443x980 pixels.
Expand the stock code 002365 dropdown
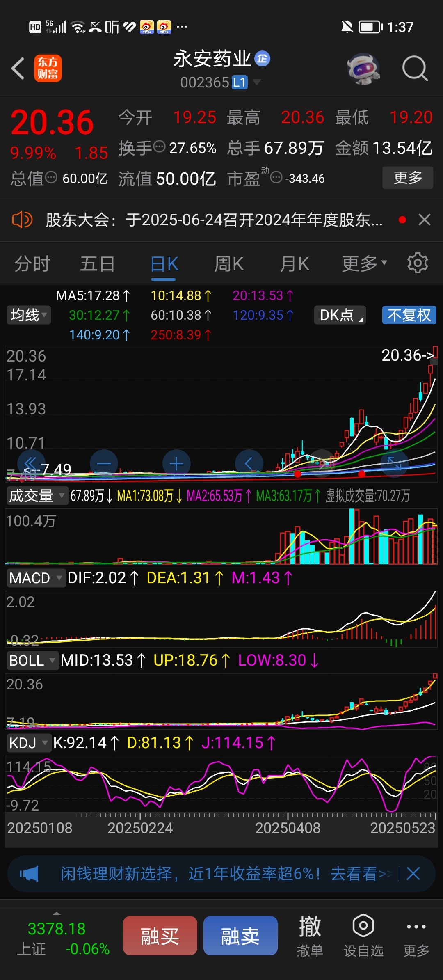pos(257,82)
